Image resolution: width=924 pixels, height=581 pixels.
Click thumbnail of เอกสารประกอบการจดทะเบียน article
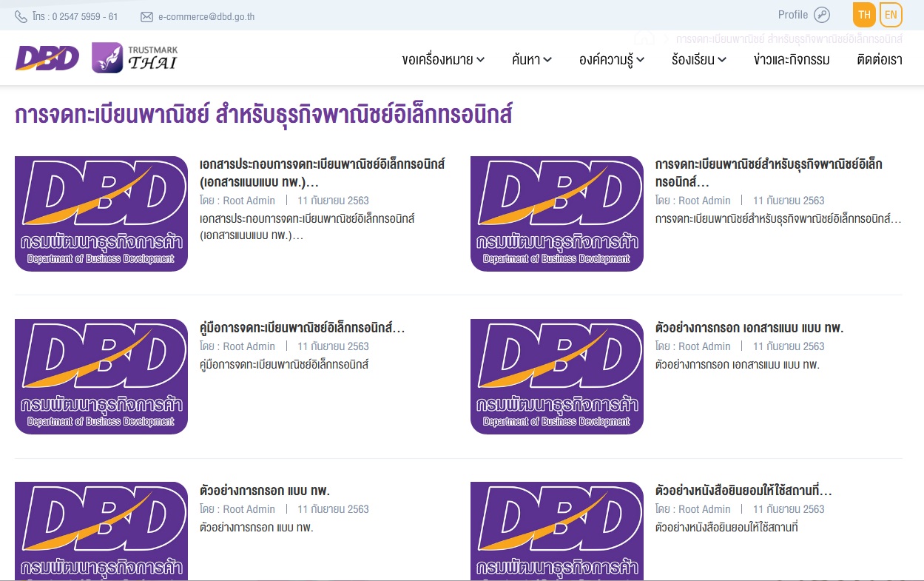[x=101, y=214]
